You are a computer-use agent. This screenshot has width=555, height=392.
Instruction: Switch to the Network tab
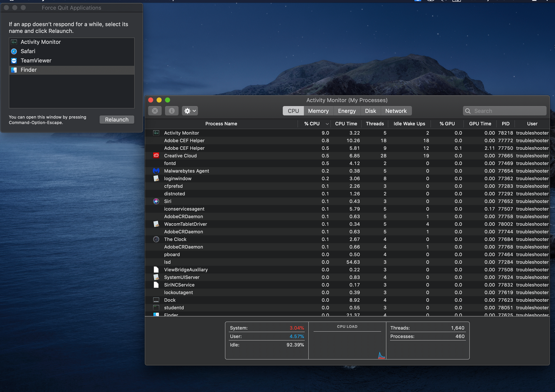(x=396, y=111)
